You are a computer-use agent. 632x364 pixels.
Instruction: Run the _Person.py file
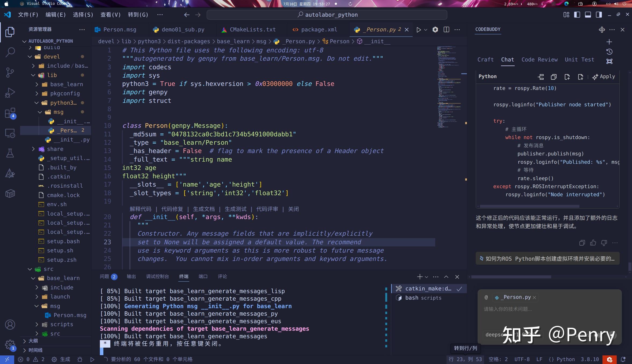418,30
